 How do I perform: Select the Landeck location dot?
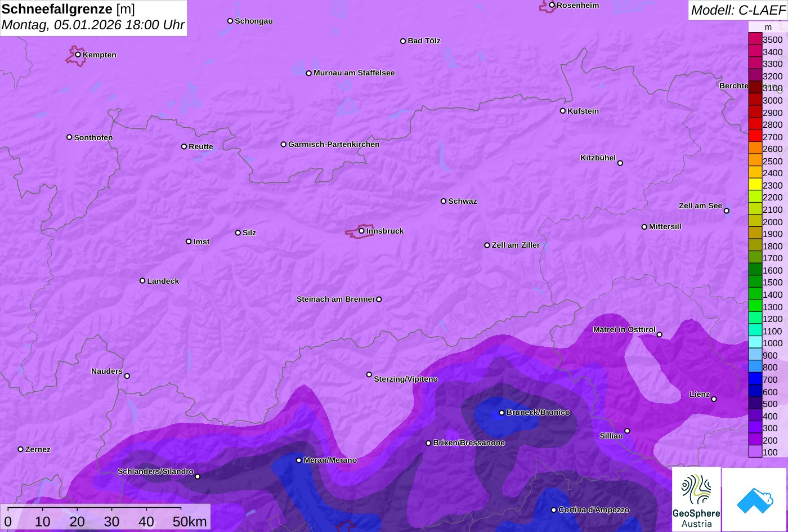click(142, 280)
